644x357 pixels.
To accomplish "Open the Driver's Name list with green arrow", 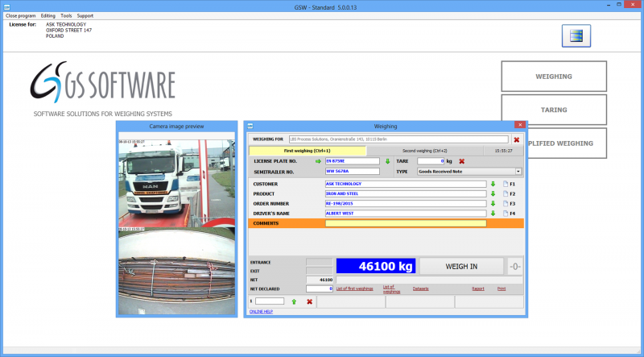I will pos(493,213).
